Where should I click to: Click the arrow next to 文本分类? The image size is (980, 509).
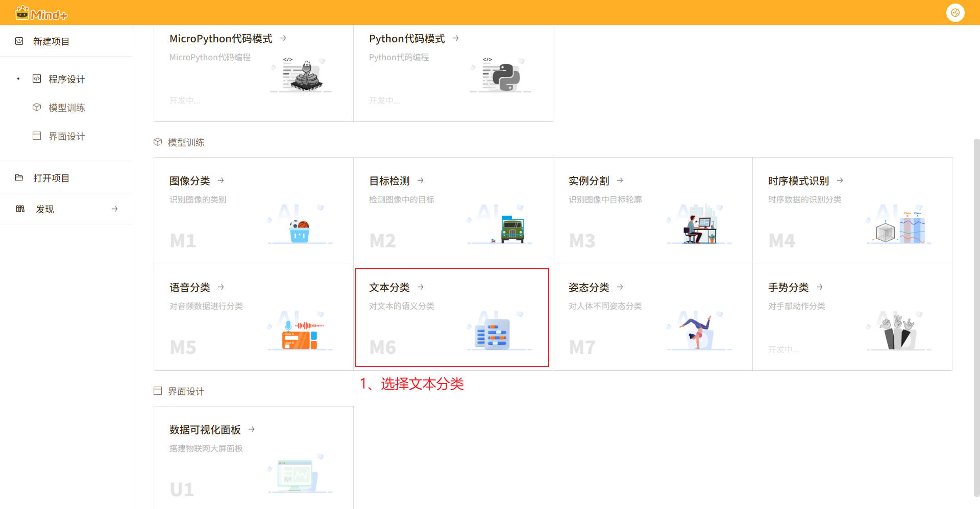coord(421,287)
